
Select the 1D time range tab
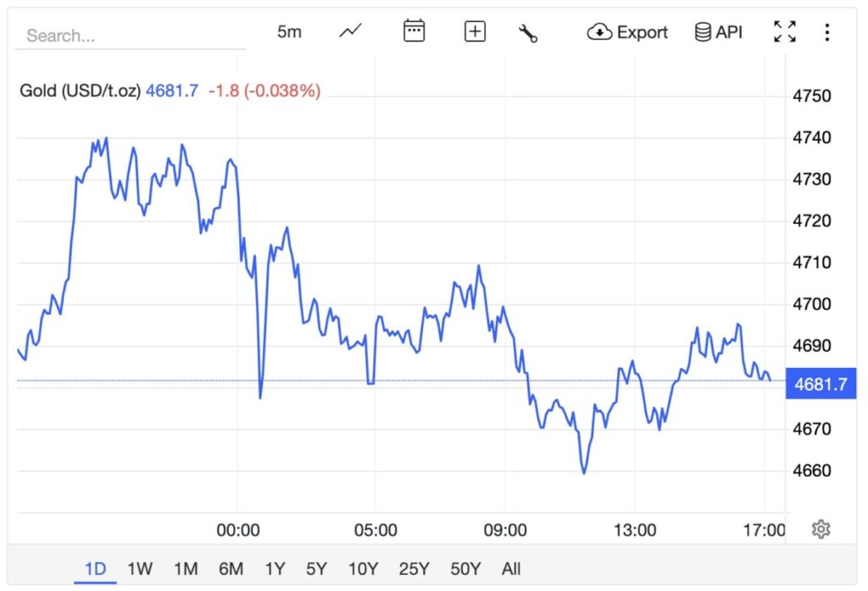click(x=95, y=568)
